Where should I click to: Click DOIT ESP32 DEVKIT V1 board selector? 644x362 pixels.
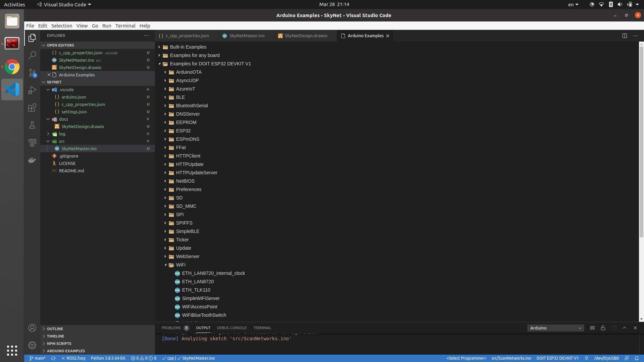click(557, 358)
